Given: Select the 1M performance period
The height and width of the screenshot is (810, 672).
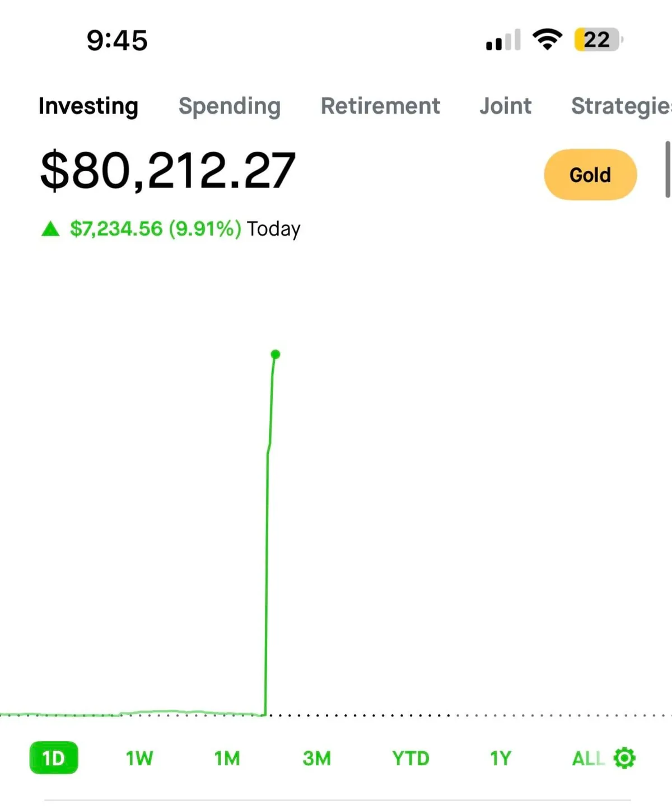Looking at the screenshot, I should pyautogui.click(x=227, y=758).
